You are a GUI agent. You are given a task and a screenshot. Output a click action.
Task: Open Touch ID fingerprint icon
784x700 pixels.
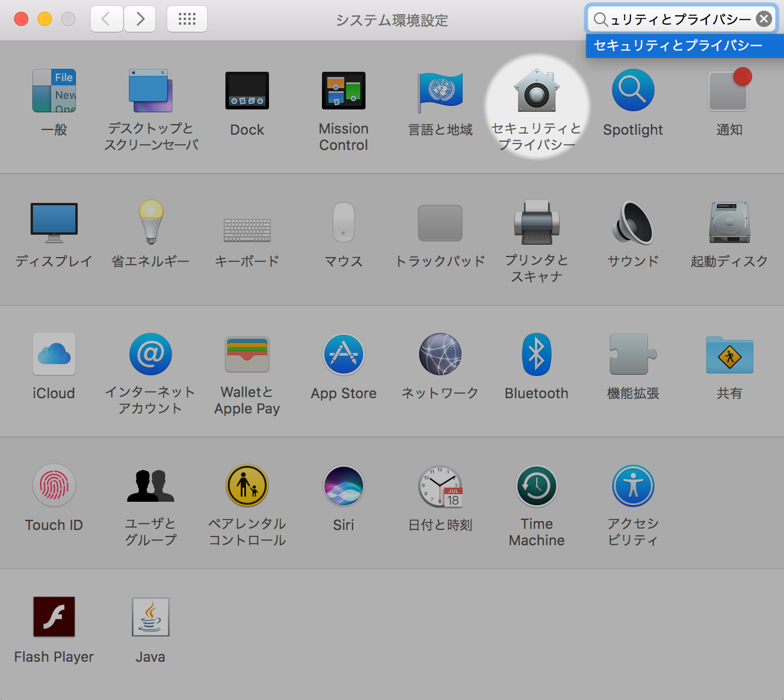pyautogui.click(x=54, y=486)
